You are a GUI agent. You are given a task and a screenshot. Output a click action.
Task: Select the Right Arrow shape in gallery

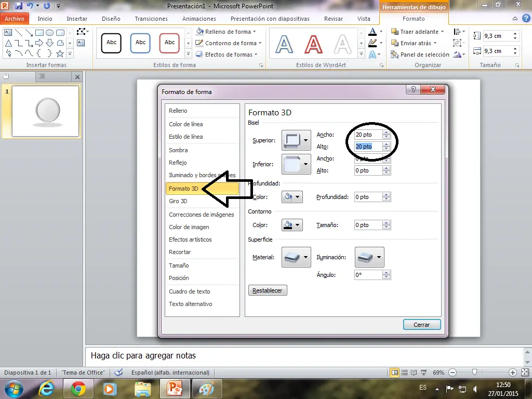tap(39, 43)
